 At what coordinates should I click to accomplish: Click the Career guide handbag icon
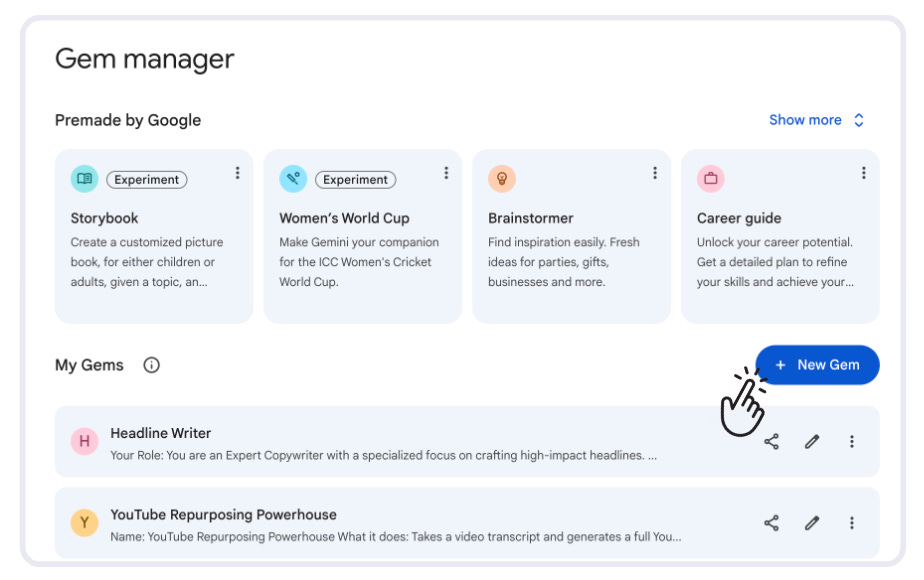[711, 179]
